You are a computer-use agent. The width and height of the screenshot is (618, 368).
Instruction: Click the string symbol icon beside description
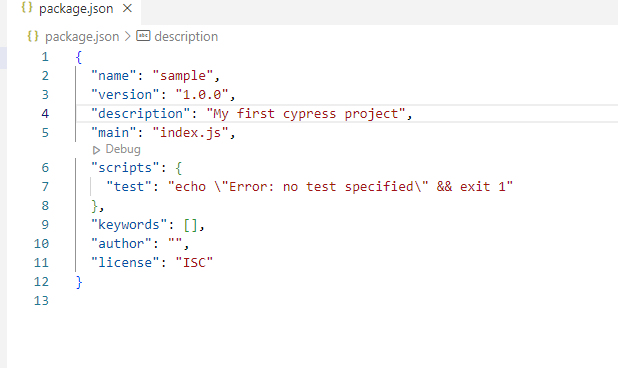[143, 36]
